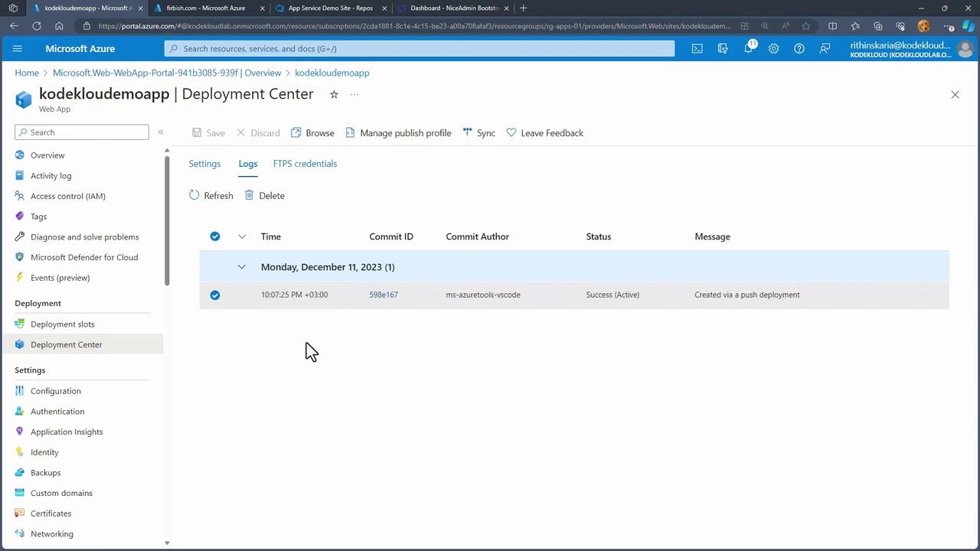This screenshot has height=551, width=980.
Task: Switch to App Service Demo Site browser tab
Action: [x=330, y=8]
